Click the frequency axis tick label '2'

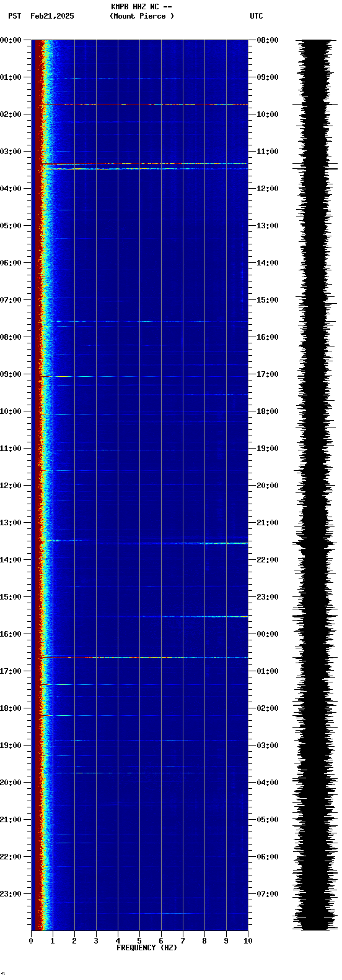coord(74,941)
